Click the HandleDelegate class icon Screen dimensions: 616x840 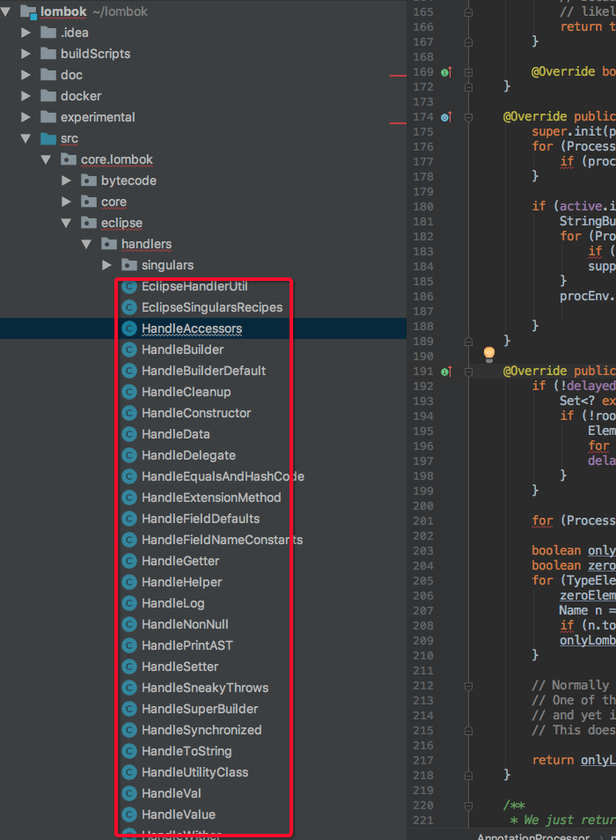pyautogui.click(x=129, y=455)
